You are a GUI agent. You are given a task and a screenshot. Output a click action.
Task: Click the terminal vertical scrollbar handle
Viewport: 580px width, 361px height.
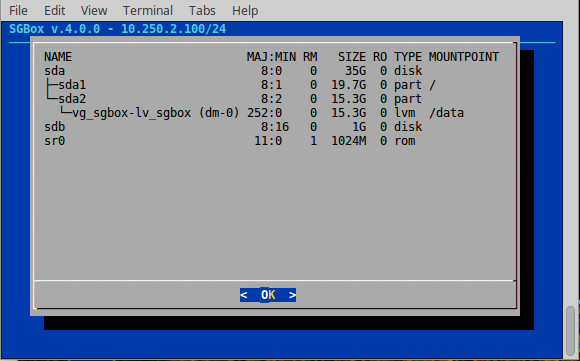coord(570,330)
